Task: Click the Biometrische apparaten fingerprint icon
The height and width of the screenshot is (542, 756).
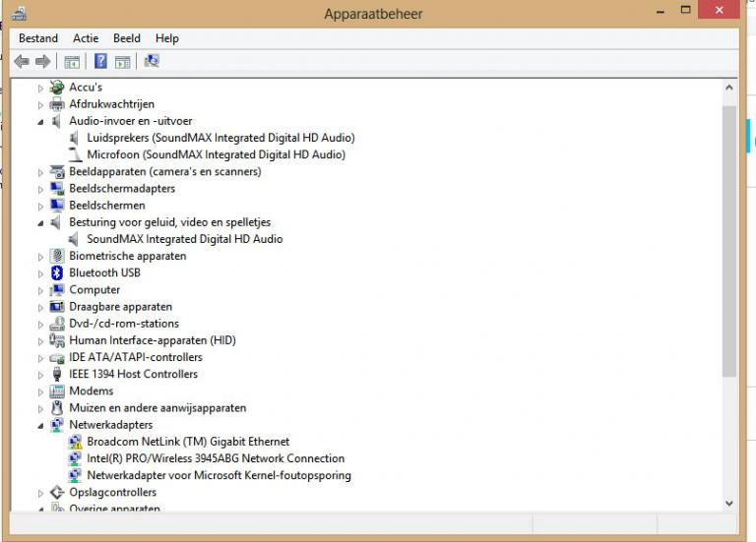Action: (x=57, y=257)
